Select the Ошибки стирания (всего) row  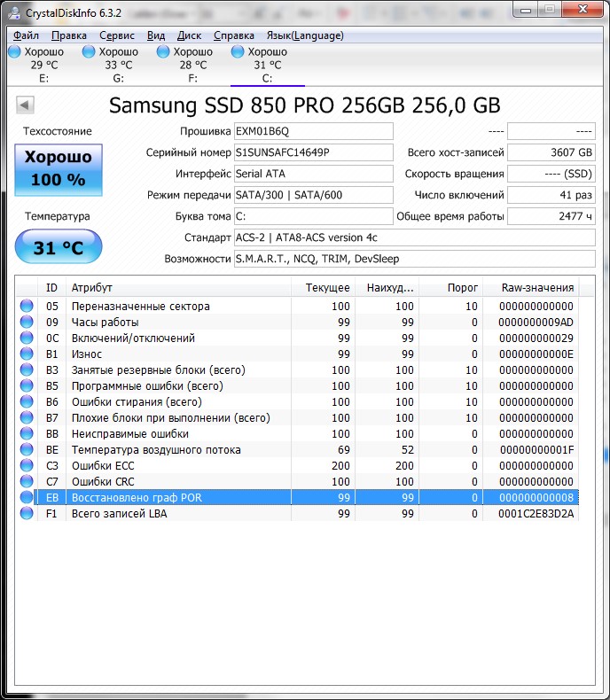tap(297, 401)
